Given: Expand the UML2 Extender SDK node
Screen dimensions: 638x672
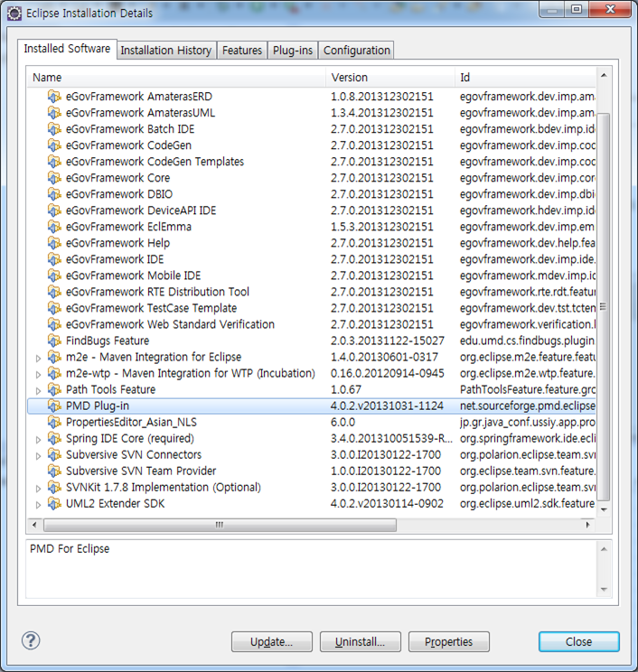Looking at the screenshot, I should click(x=38, y=504).
